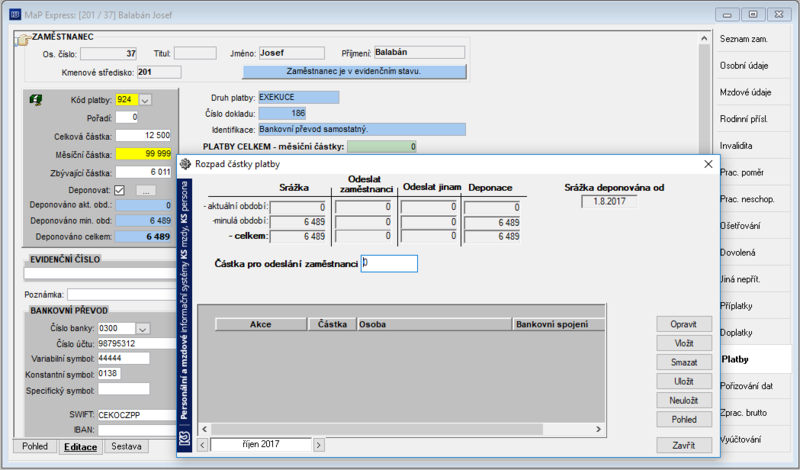Click the Měsíční částka field showing 99 999
Image resolution: width=800 pixels, height=470 pixels.
tap(143, 154)
